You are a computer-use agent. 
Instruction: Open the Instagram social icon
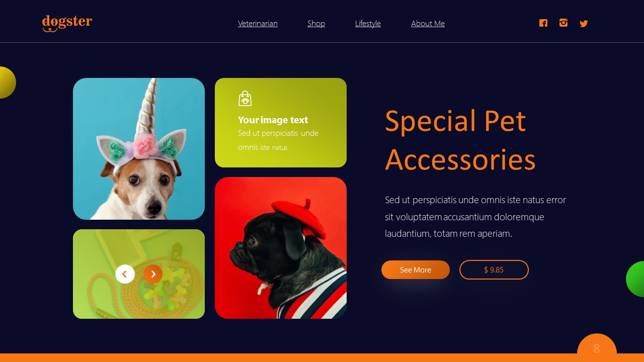coord(563,23)
